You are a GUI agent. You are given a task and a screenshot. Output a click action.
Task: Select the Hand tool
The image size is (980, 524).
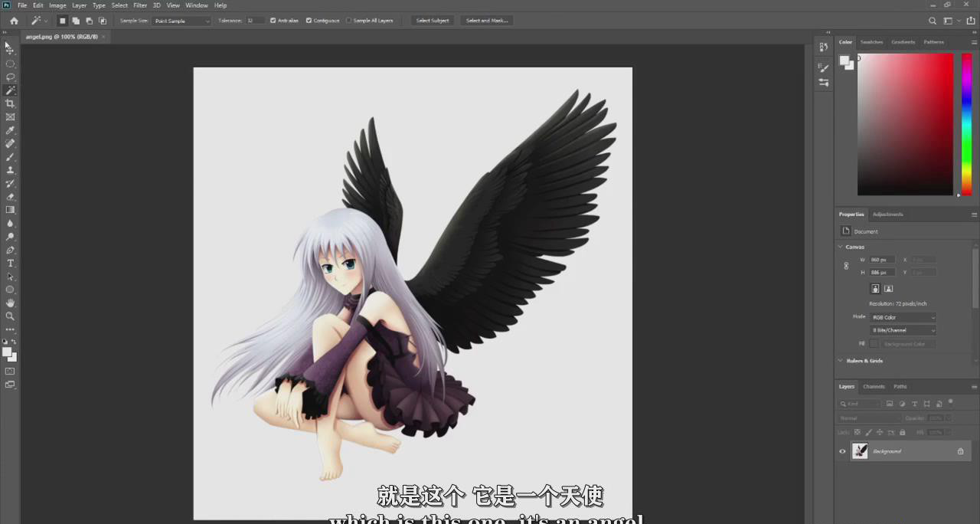pos(10,303)
